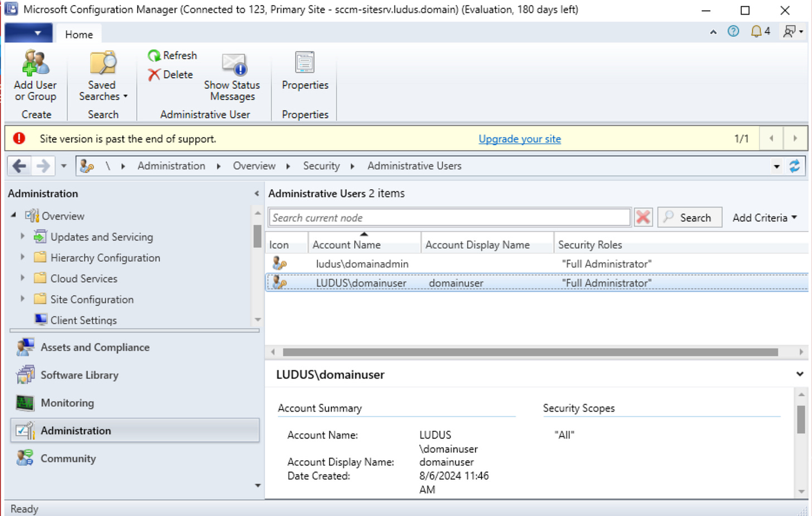Click the breadcrumb root user-key icon

(86, 166)
